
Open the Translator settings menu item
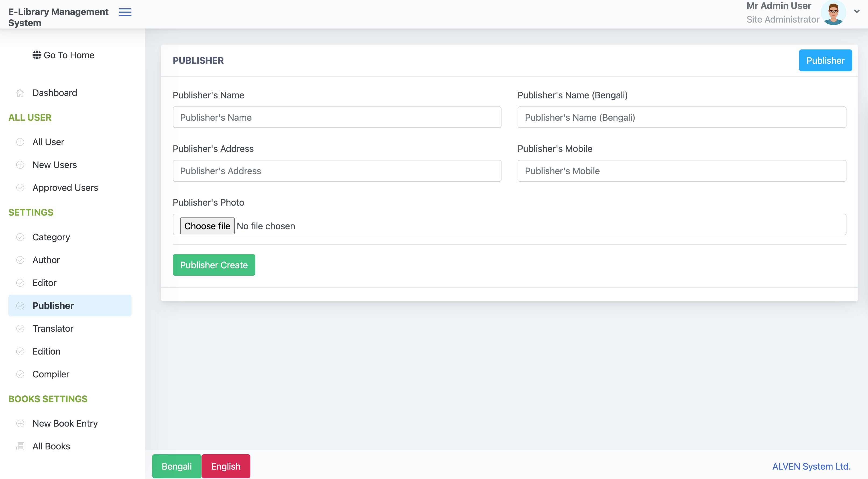70,328
